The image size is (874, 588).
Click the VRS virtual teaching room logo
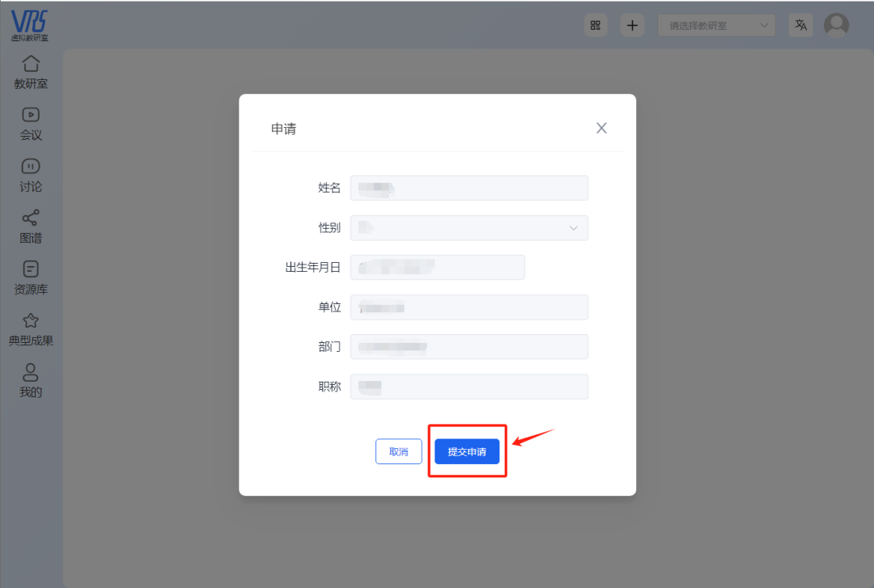(29, 25)
